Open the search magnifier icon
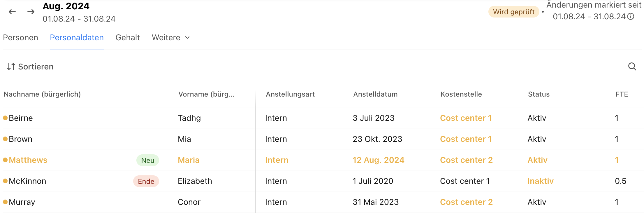 click(632, 67)
